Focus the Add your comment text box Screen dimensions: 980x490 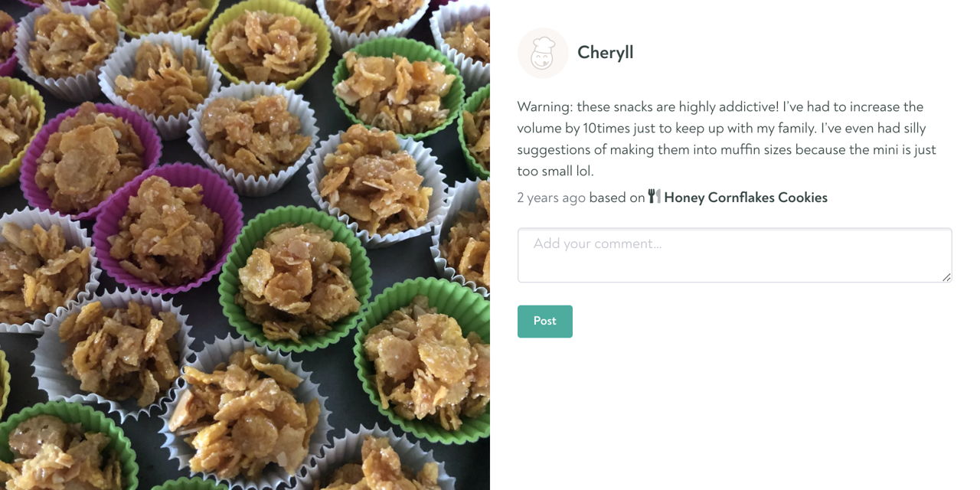tap(735, 255)
